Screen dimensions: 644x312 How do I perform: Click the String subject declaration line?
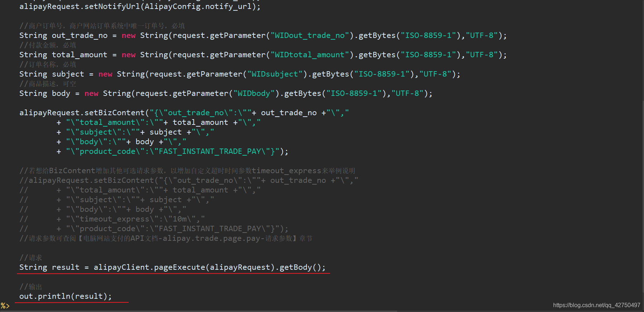tap(240, 74)
